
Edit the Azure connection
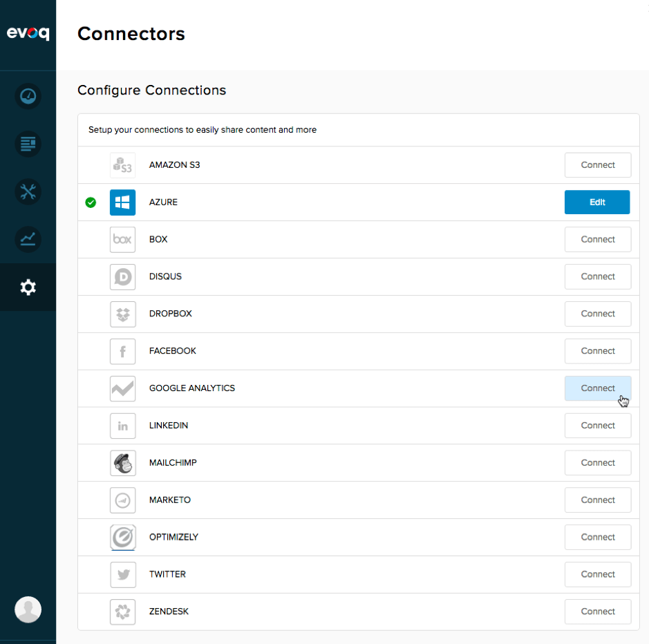point(597,202)
